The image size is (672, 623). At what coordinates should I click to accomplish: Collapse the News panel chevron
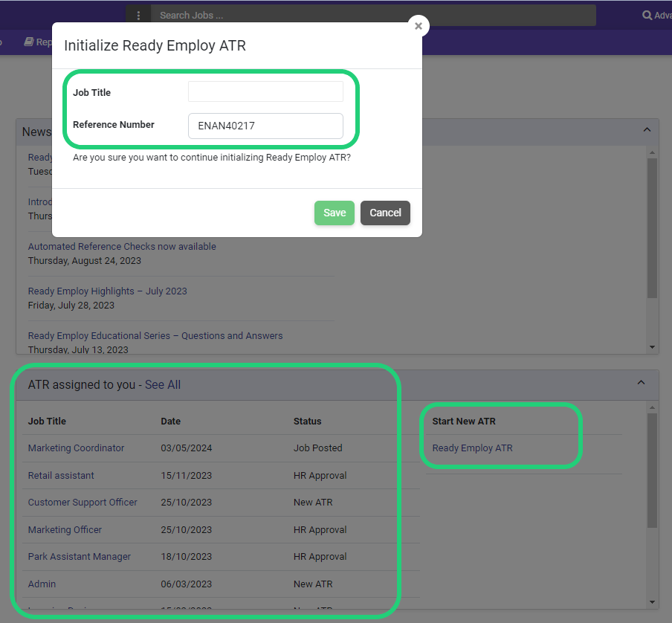[x=647, y=130]
